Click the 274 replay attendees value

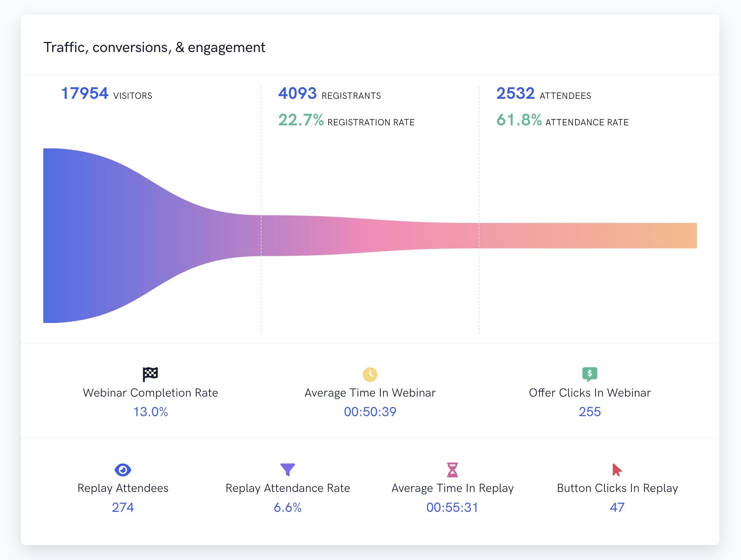coord(123,507)
